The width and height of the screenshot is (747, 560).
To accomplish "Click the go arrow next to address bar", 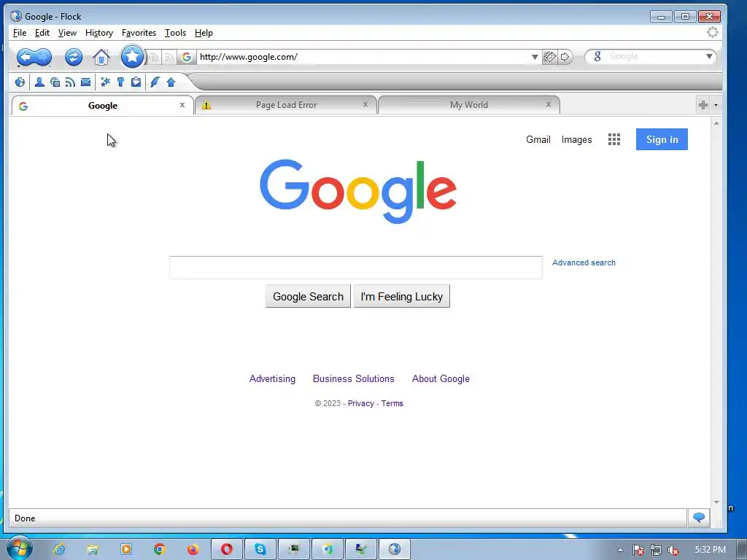I will tap(565, 57).
